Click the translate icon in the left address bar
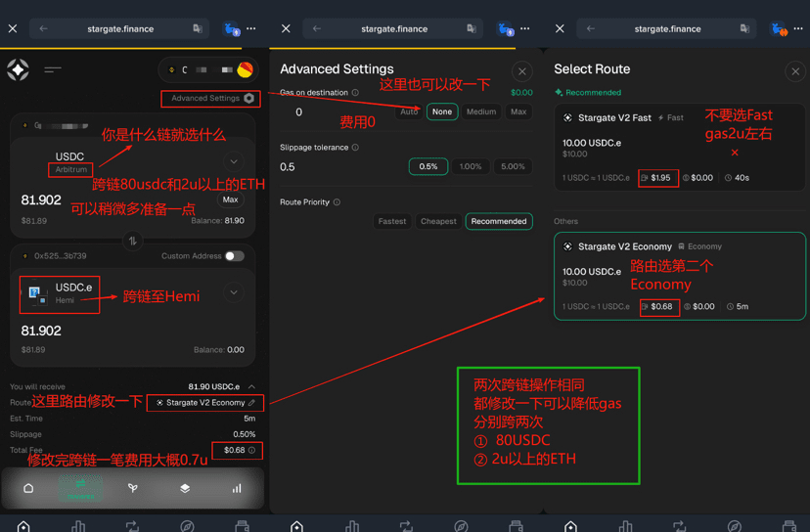Viewport: 810px width, 532px height. 198,29
